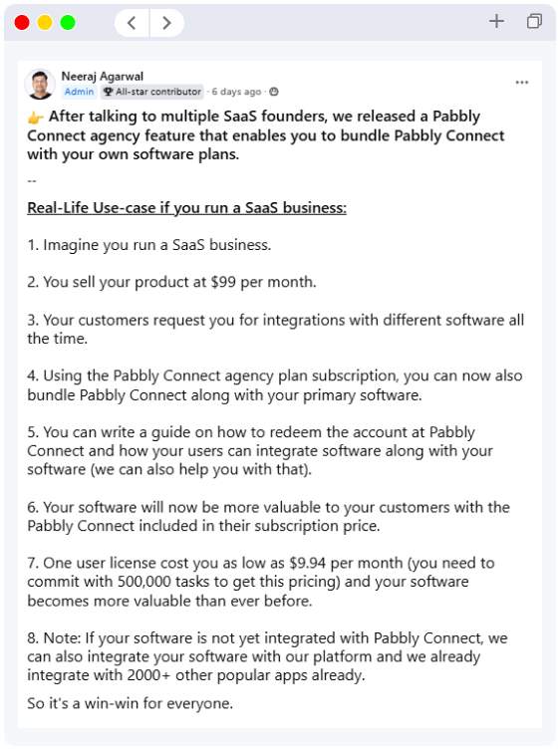Go back with the left arrow button
The width and height of the screenshot is (560, 750).
click(x=133, y=23)
